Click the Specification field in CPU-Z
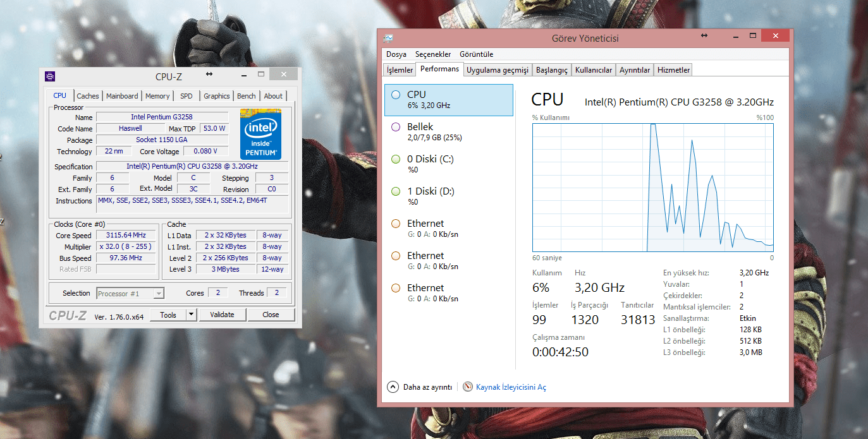The width and height of the screenshot is (868, 439). point(192,166)
